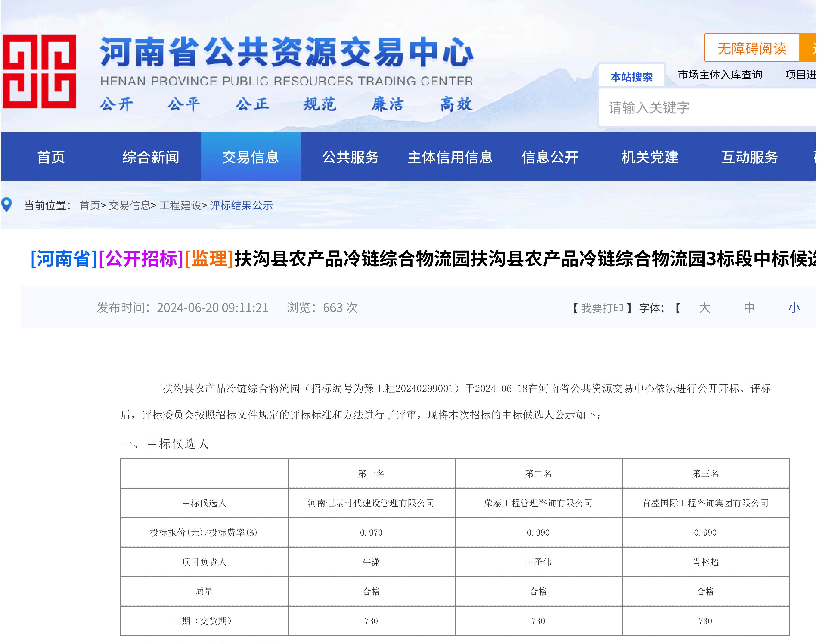The height and width of the screenshot is (644, 818).
Task: Click the 第三名 column header
Action: click(x=705, y=474)
